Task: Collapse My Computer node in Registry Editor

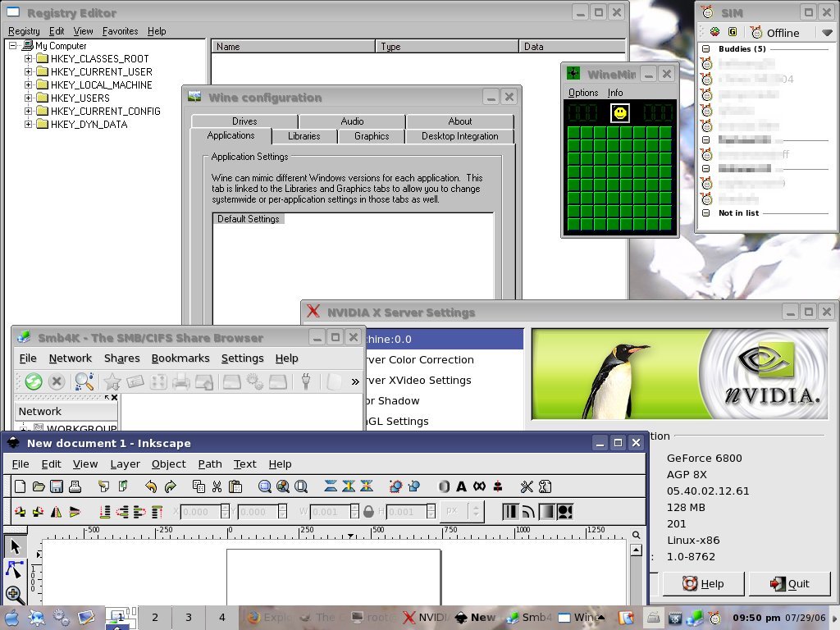Action: 13,46
